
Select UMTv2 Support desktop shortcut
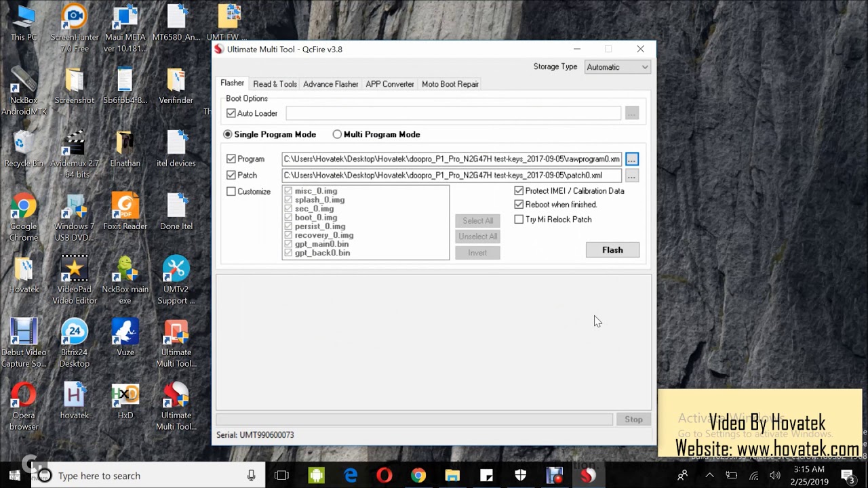[176, 280]
